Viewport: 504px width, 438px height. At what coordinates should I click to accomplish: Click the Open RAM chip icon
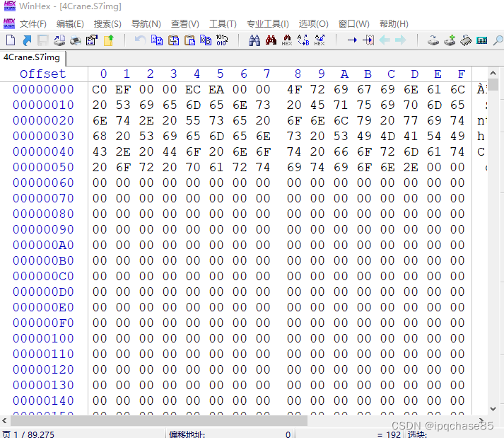pos(466,40)
